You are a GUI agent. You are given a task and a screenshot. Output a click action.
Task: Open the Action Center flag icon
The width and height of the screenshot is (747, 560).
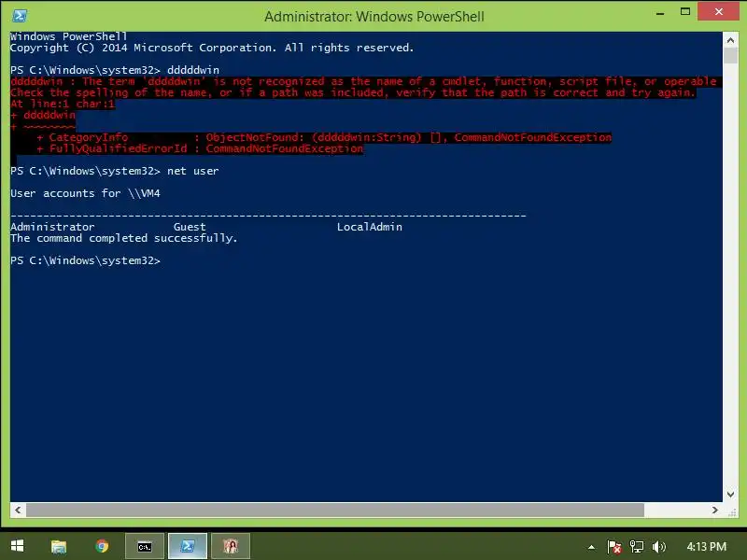(x=614, y=547)
